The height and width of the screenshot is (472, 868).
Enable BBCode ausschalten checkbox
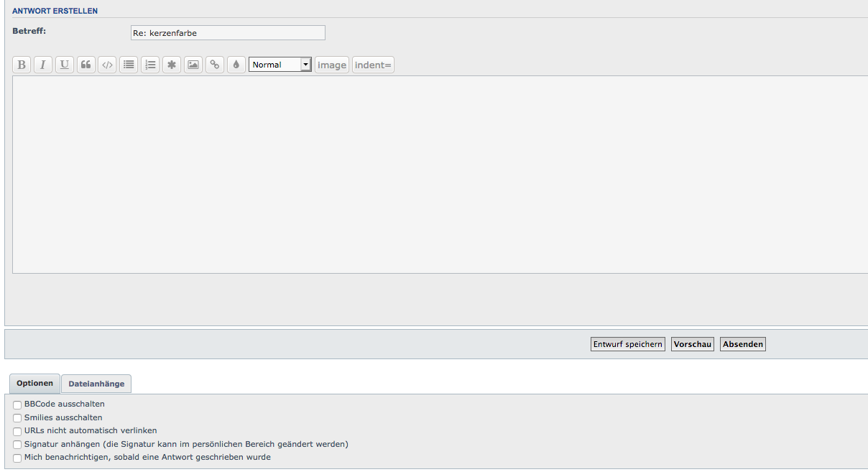point(17,405)
